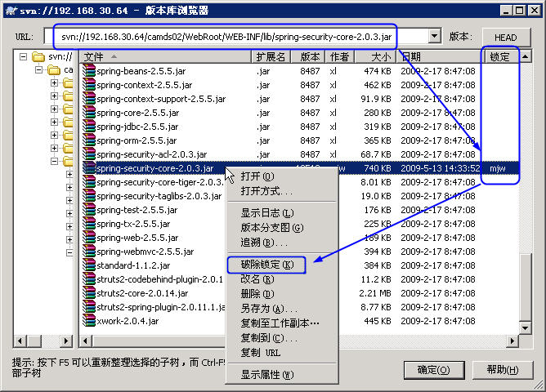Select the xwork-2.0.4.jar file name

tap(128, 321)
